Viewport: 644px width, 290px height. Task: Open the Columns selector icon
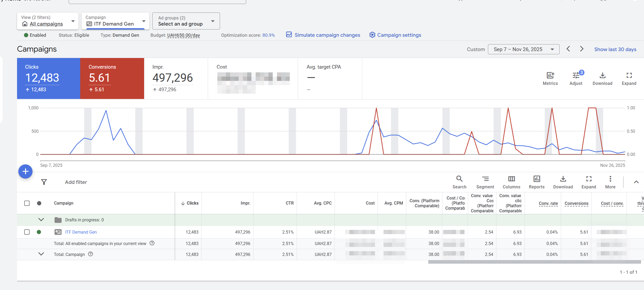pos(511,179)
